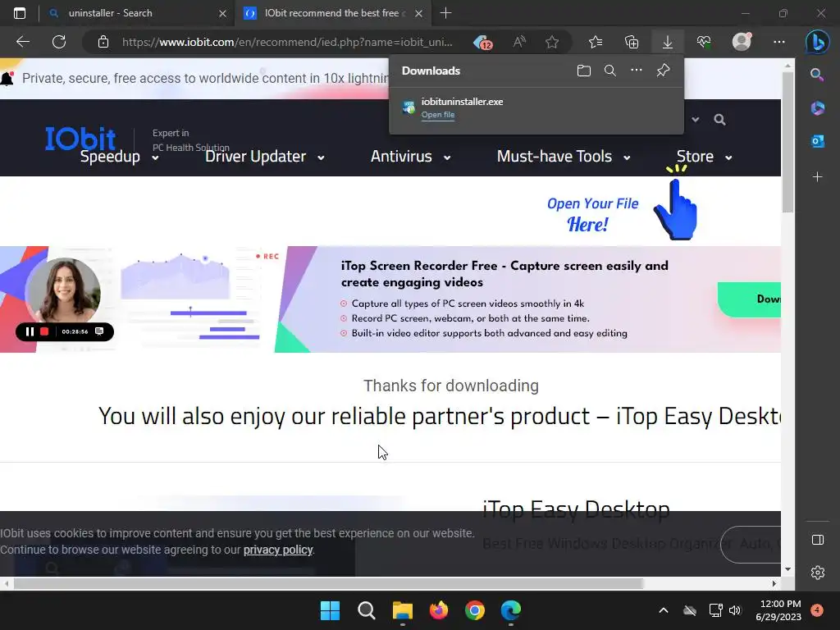Close the IObit recommend tab

coord(419,13)
